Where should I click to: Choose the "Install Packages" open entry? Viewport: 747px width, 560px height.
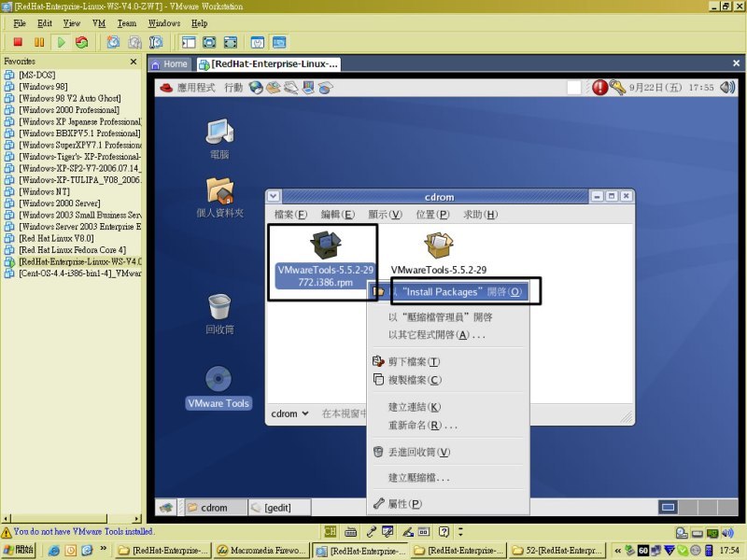(449, 292)
